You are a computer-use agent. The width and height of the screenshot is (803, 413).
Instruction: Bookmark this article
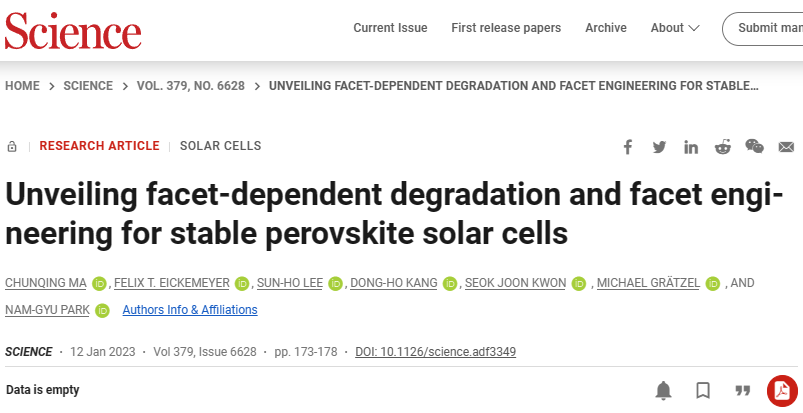point(703,391)
